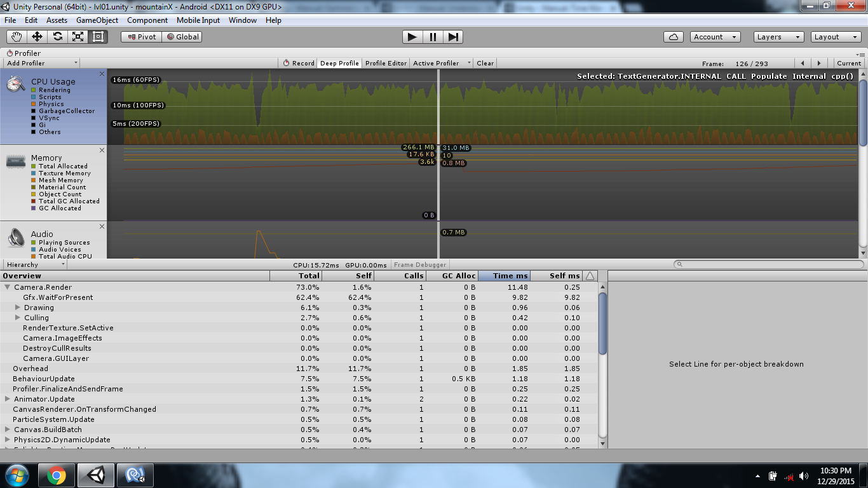Click the Clear button in the Profiler
The image size is (868, 488).
[485, 62]
